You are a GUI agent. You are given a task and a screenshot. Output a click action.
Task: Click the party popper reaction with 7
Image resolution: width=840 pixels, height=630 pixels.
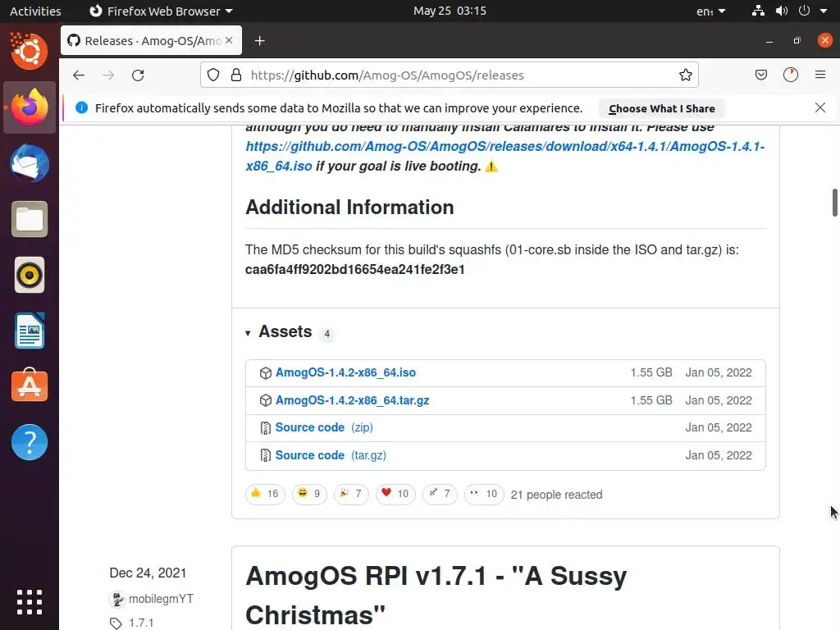[x=351, y=494]
